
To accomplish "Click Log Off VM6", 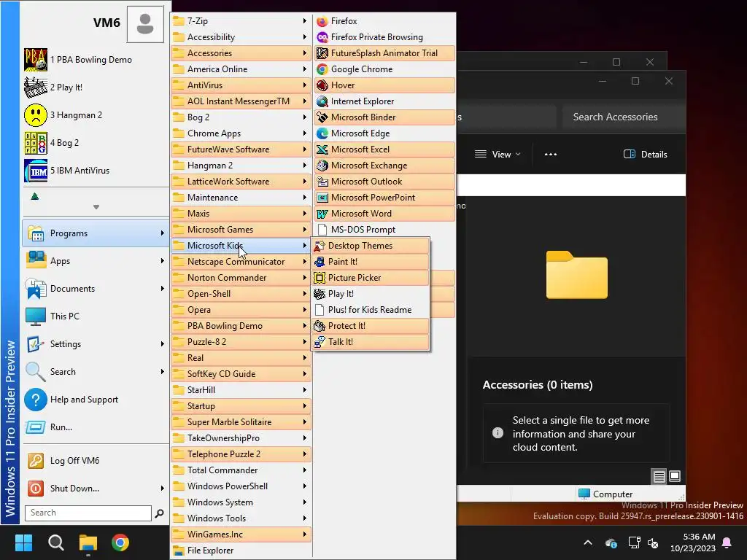I will pos(96,461).
